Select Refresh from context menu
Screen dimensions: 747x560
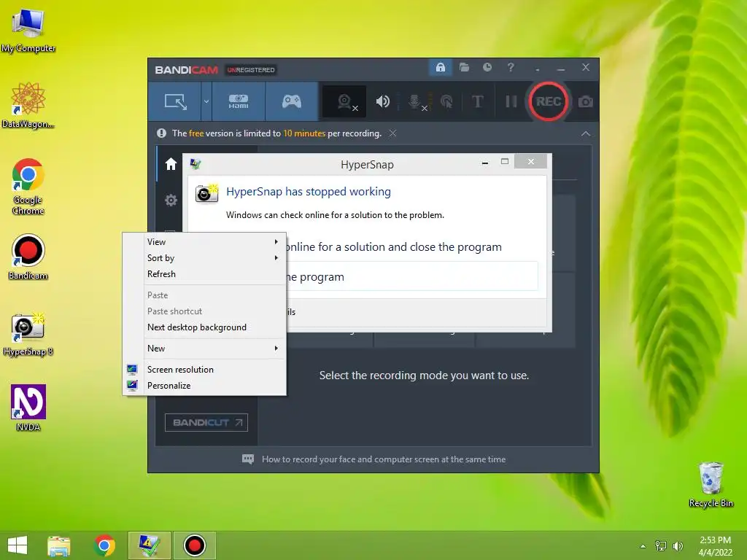point(205,274)
